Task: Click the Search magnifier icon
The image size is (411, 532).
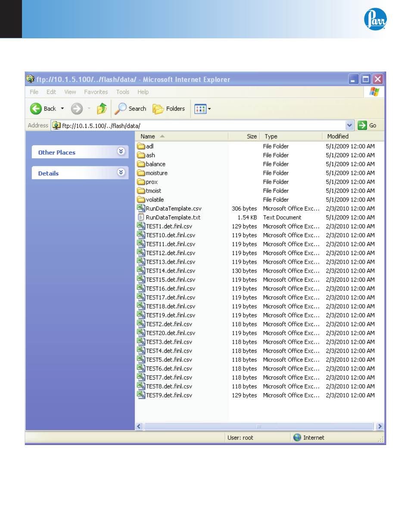Action: click(x=120, y=109)
